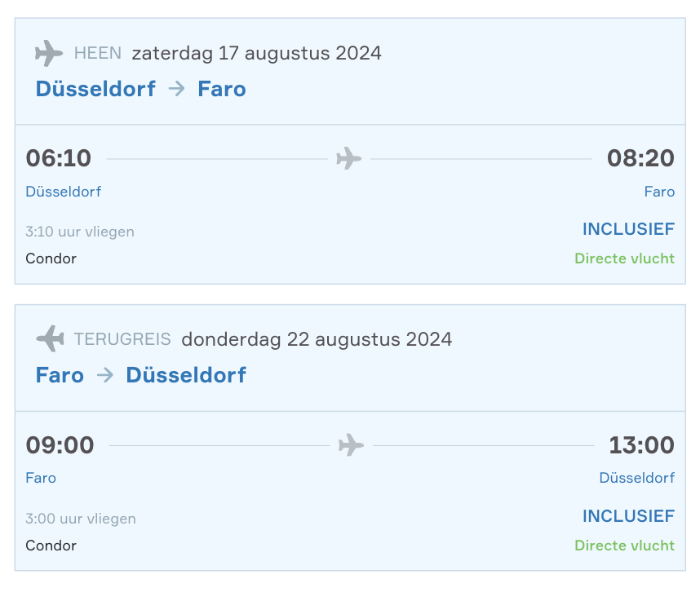Click date donderdag 22 augustus 2024
The width and height of the screenshot is (700, 592).
[x=317, y=339]
